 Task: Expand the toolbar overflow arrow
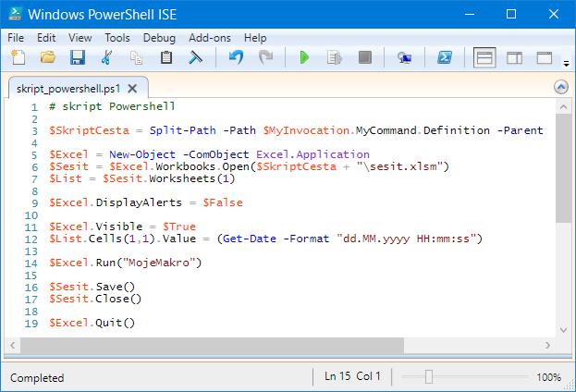(566, 64)
